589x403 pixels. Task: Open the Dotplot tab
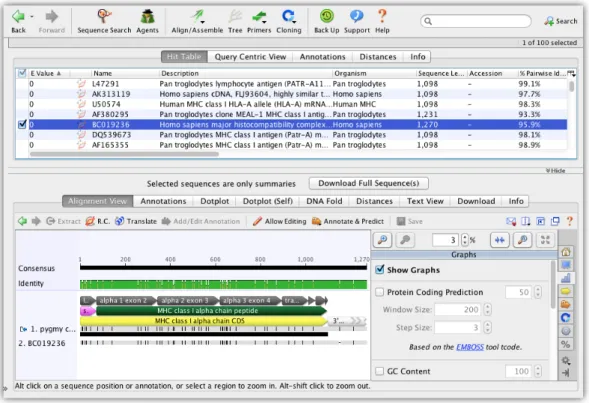(214, 201)
